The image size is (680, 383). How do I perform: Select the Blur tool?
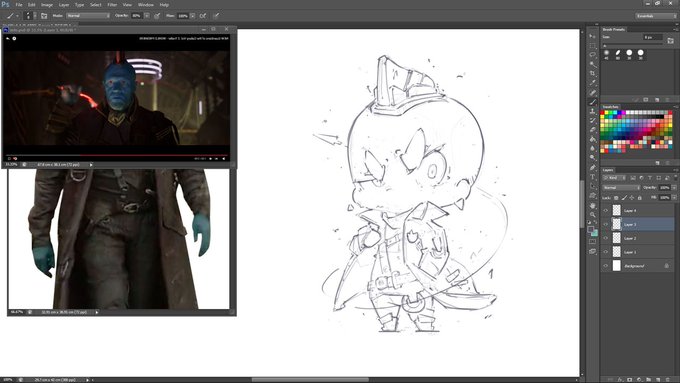(x=592, y=148)
